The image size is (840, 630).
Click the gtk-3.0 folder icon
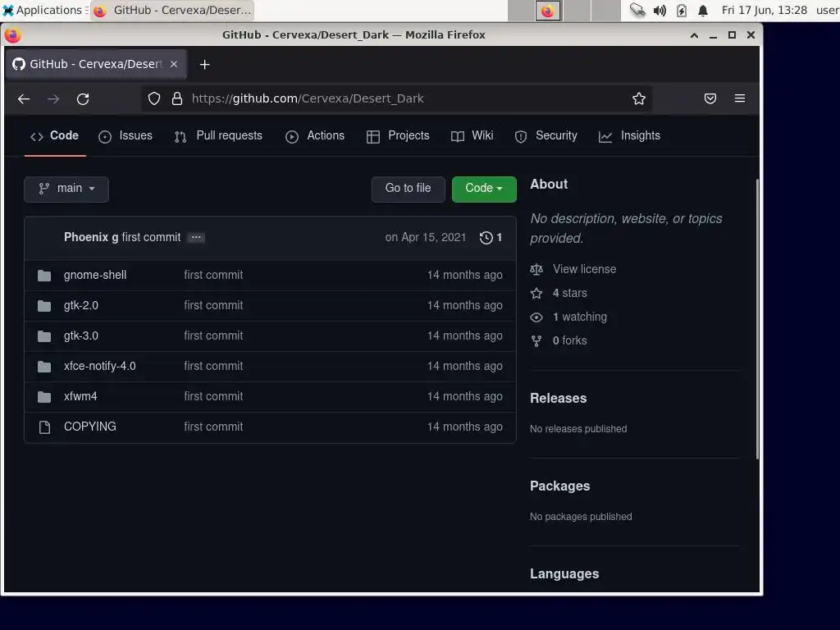pyautogui.click(x=44, y=336)
